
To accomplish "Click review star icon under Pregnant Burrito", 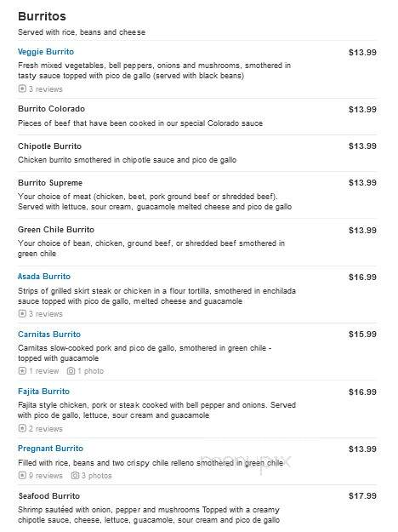I will pyautogui.click(x=22, y=475).
